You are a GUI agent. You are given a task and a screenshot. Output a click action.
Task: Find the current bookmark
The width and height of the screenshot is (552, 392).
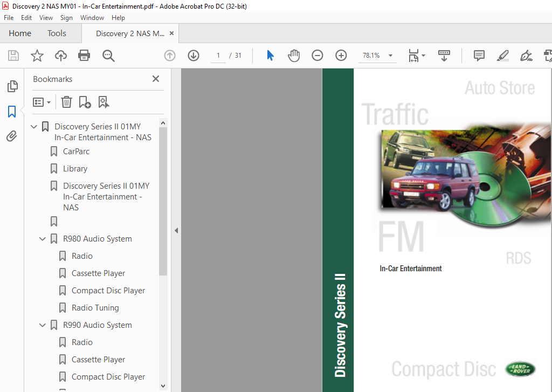pyautogui.click(x=103, y=102)
